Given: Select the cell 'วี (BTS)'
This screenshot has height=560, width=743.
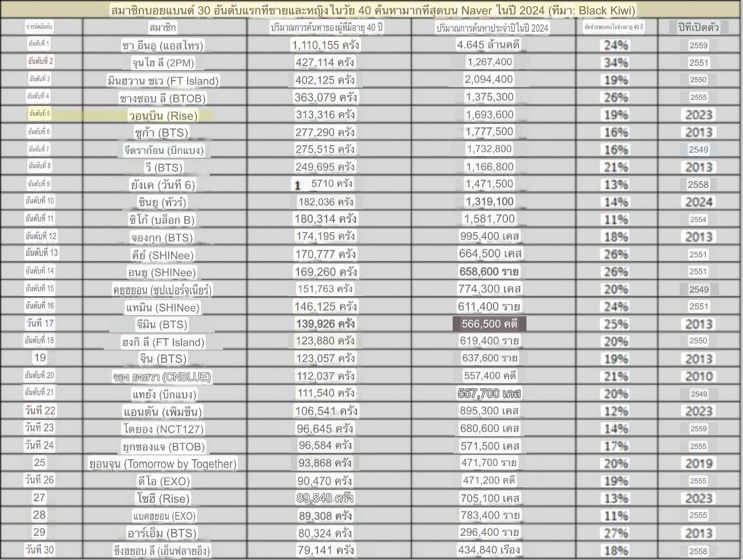Looking at the screenshot, I should (163, 168).
